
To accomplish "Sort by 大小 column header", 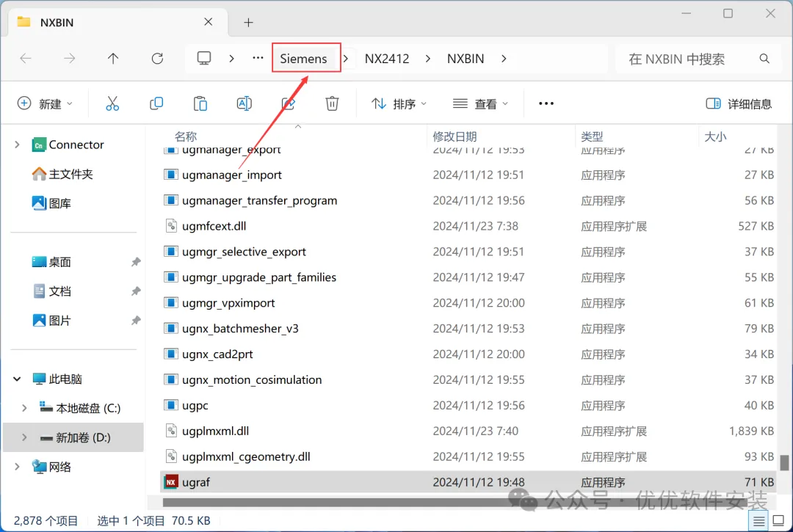I will [x=715, y=136].
